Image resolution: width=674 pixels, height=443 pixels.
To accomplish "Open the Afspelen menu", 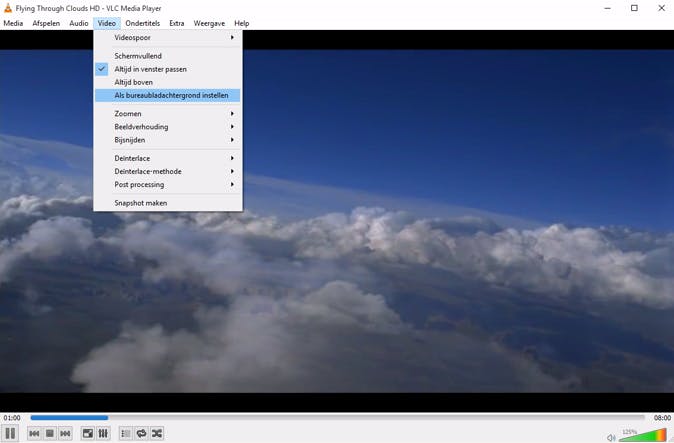I will (46, 23).
